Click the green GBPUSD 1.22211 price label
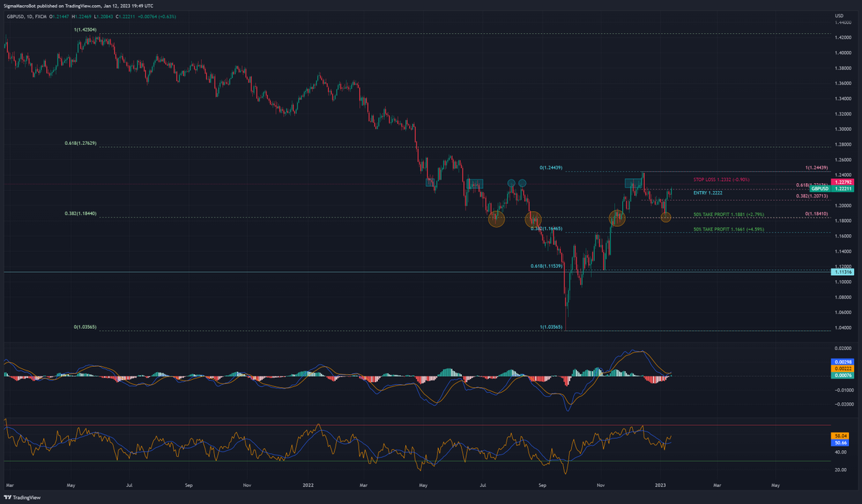The width and height of the screenshot is (862, 504). tap(832, 189)
